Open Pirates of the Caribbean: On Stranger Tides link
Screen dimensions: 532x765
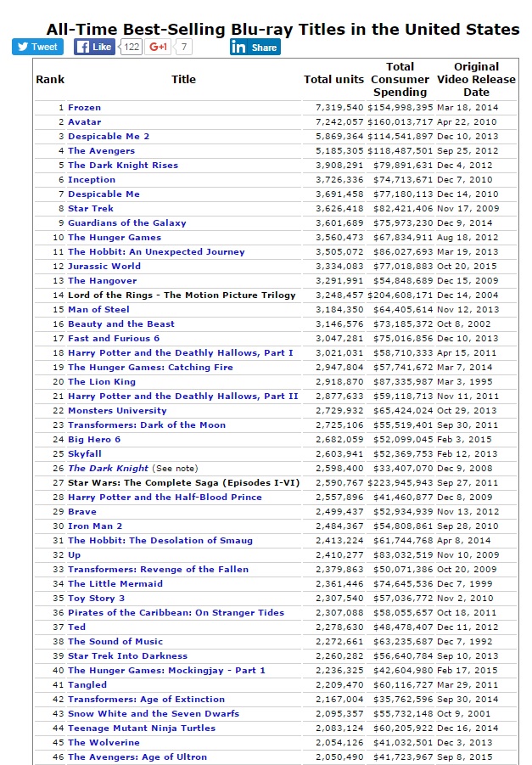pos(176,613)
